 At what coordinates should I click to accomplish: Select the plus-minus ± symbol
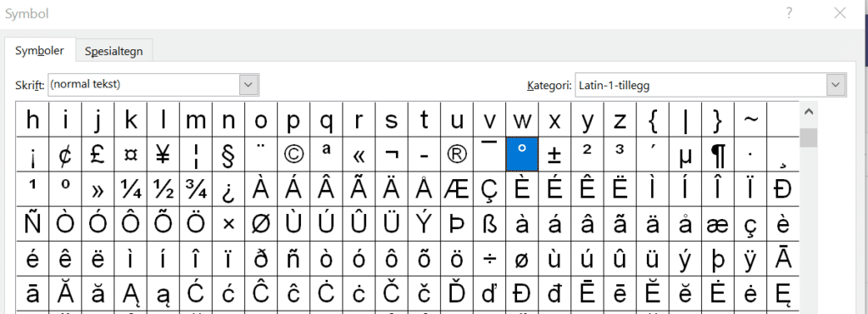click(554, 154)
